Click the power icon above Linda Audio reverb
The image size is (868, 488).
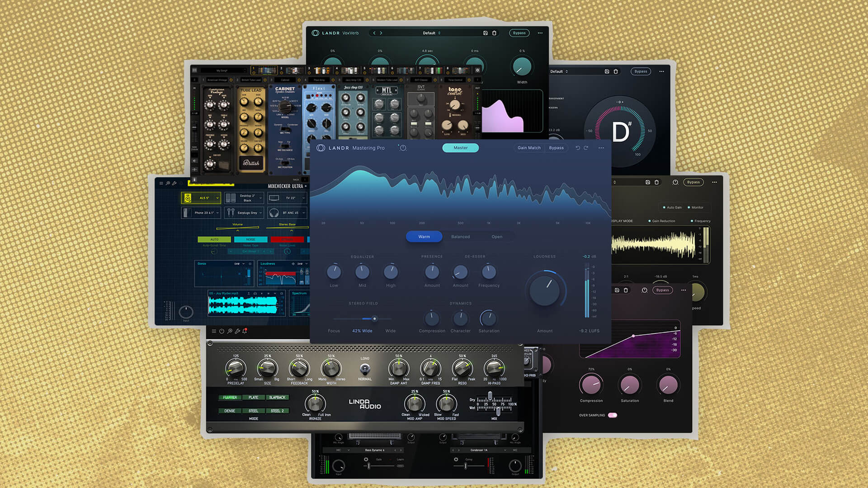pyautogui.click(x=222, y=331)
